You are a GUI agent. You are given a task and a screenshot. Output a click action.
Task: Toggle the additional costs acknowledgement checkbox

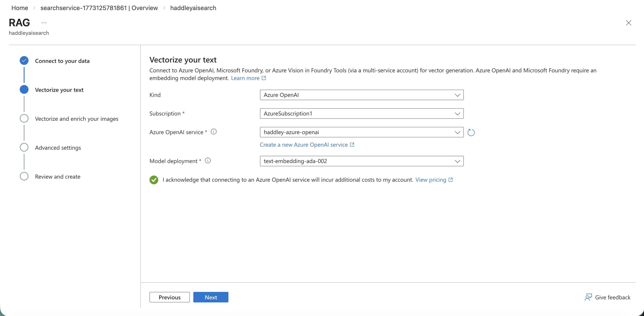154,180
